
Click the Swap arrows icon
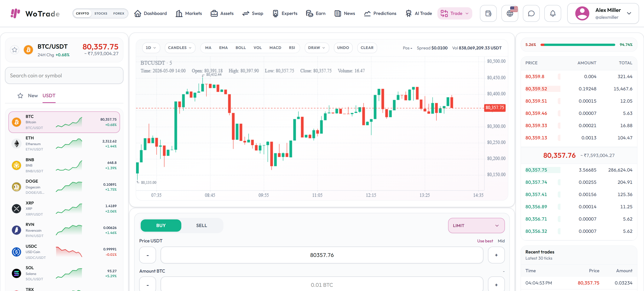(246, 13)
